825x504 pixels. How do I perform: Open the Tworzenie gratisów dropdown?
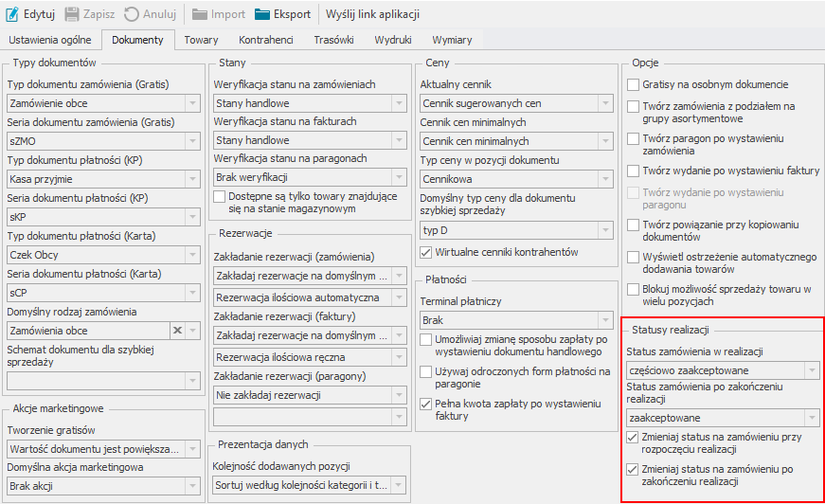192,449
